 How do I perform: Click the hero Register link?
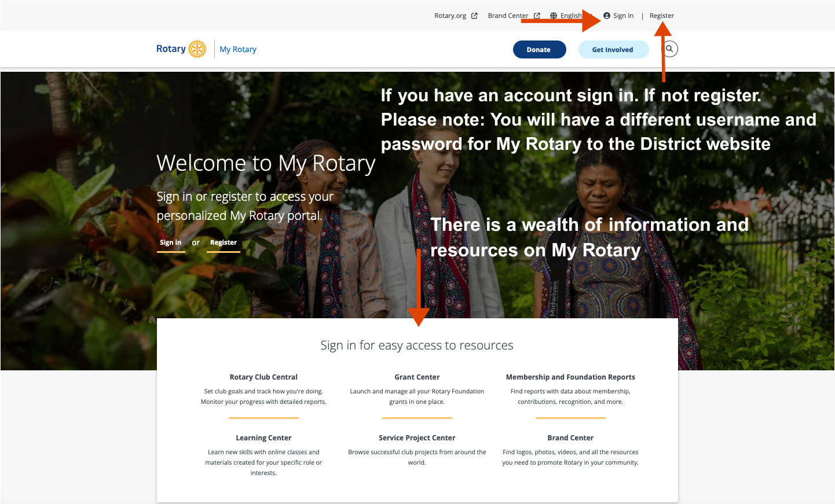(x=224, y=242)
